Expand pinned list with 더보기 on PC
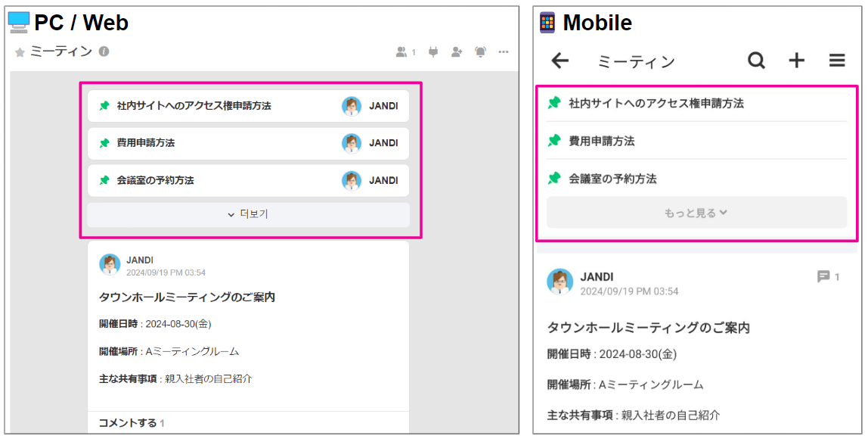Viewport: 868px width, 439px height. click(x=249, y=214)
